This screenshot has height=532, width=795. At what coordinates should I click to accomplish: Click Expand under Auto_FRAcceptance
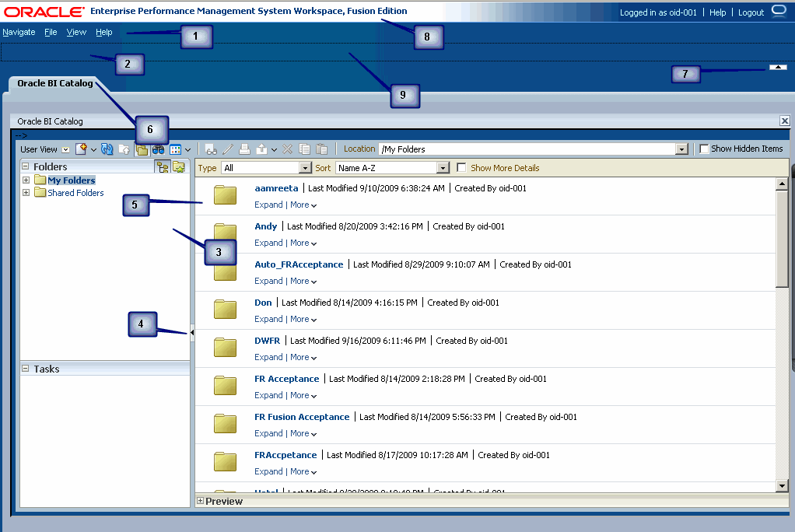tap(268, 281)
